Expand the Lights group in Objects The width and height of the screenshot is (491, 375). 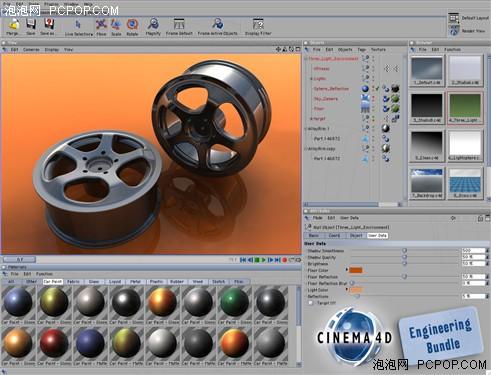[311, 79]
